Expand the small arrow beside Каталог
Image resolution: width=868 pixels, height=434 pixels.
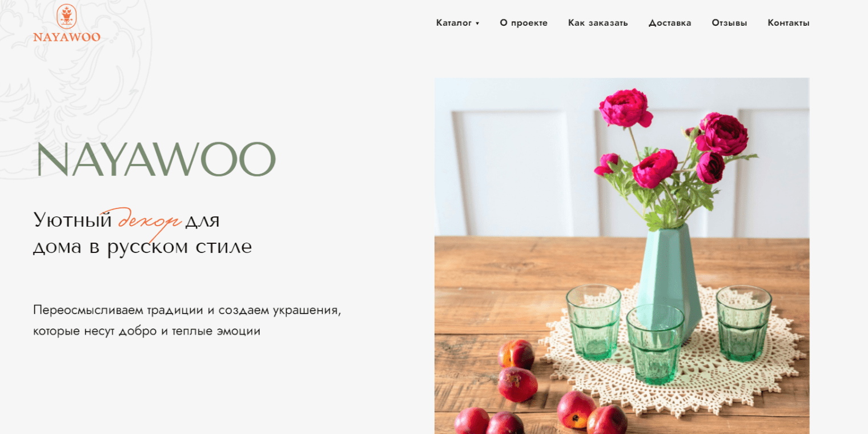click(477, 23)
